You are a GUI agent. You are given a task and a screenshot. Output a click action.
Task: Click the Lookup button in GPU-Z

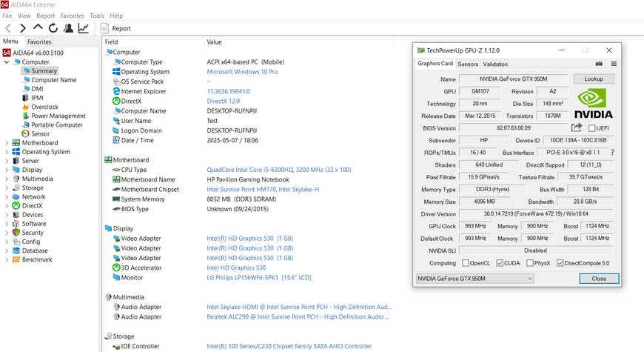(594, 79)
